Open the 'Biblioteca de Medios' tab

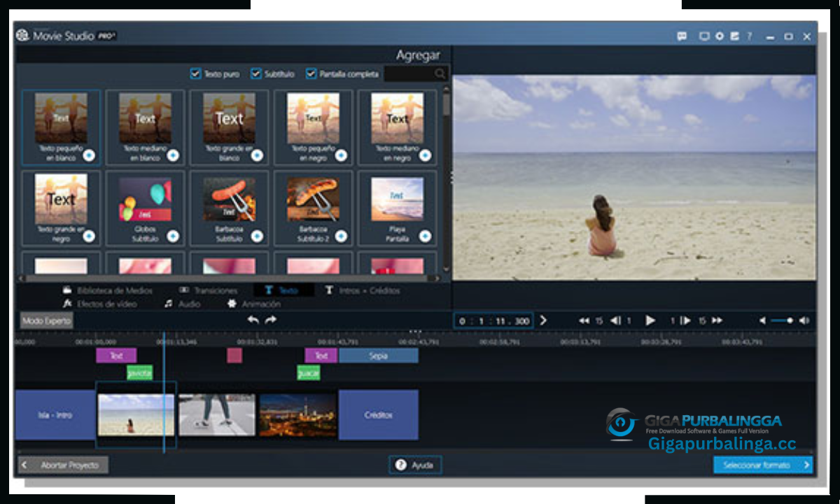pos(107,290)
